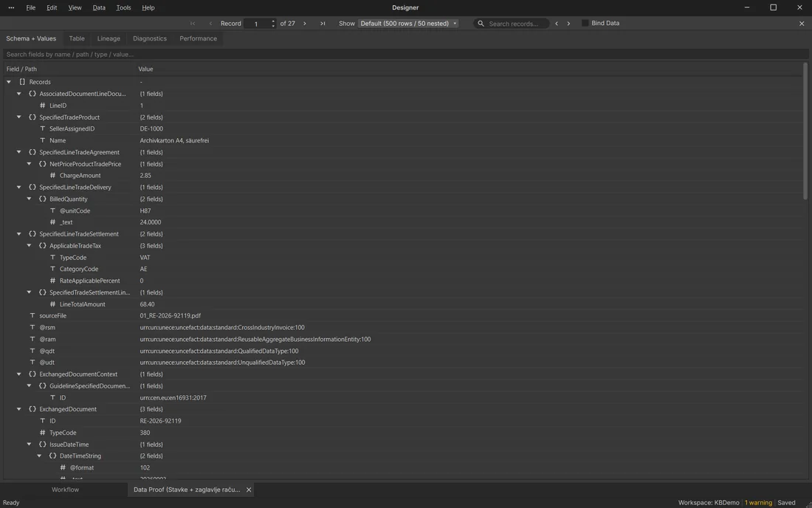
Task: Click the search records magnifier icon
Action: pyautogui.click(x=481, y=24)
